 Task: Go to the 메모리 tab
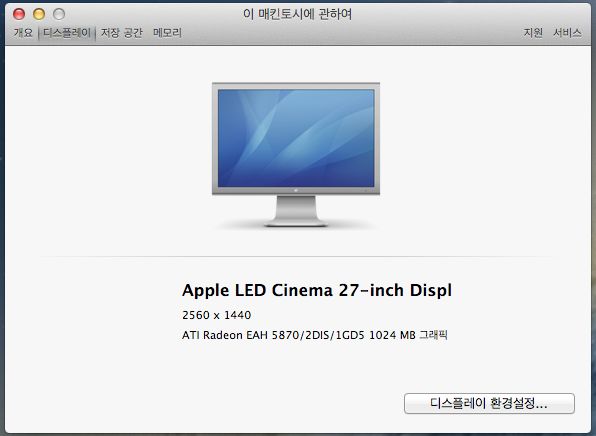tap(167, 33)
